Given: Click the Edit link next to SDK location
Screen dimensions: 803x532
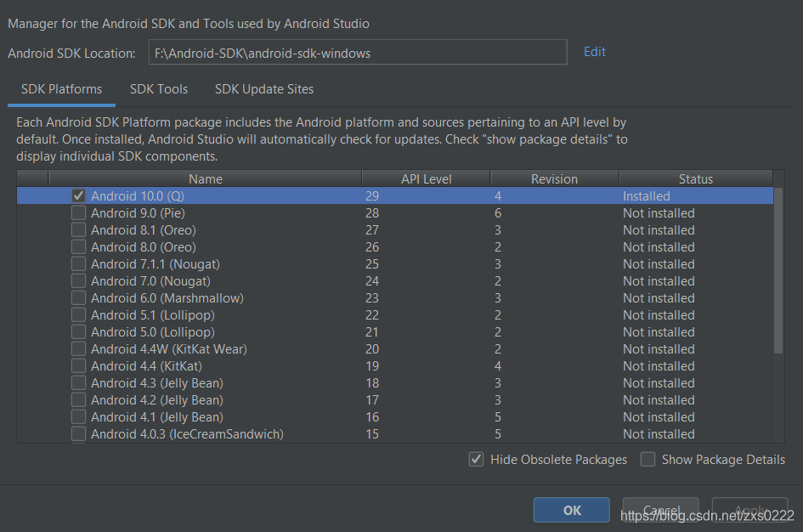Looking at the screenshot, I should pyautogui.click(x=594, y=52).
